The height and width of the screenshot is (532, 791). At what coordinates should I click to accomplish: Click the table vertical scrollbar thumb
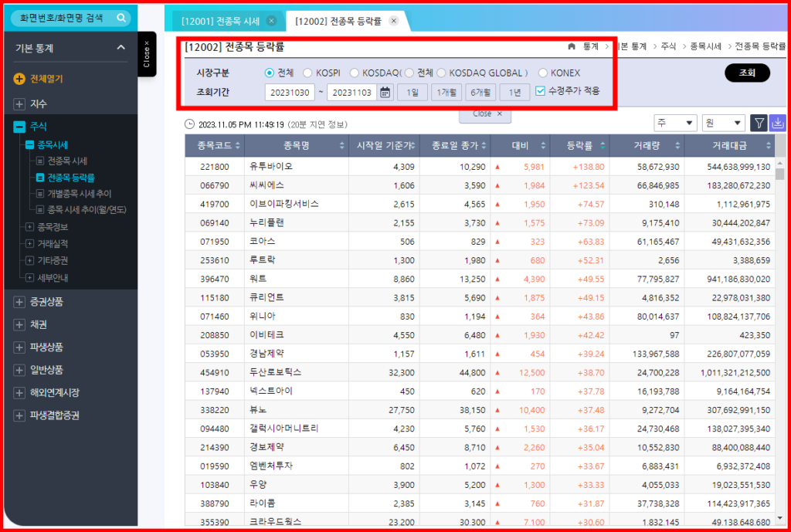pyautogui.click(x=780, y=174)
